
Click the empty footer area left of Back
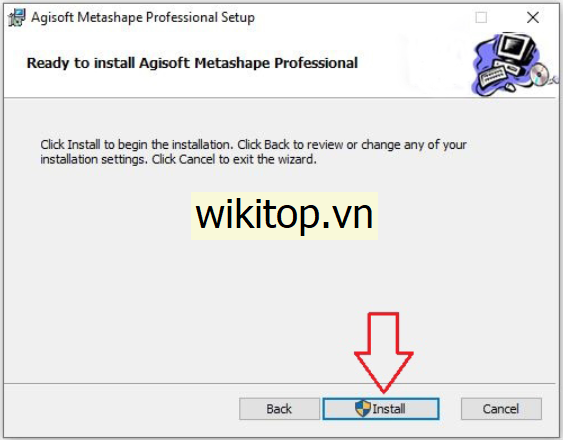click(121, 409)
